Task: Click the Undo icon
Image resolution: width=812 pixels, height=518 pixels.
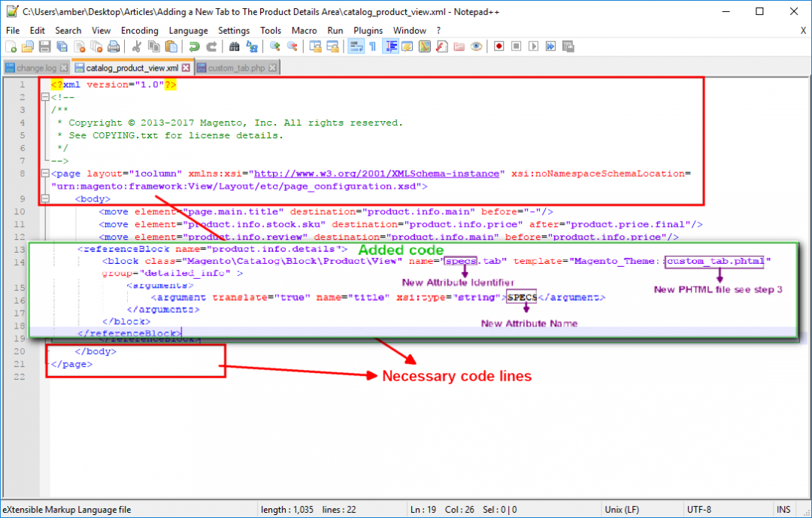Action: click(x=195, y=46)
